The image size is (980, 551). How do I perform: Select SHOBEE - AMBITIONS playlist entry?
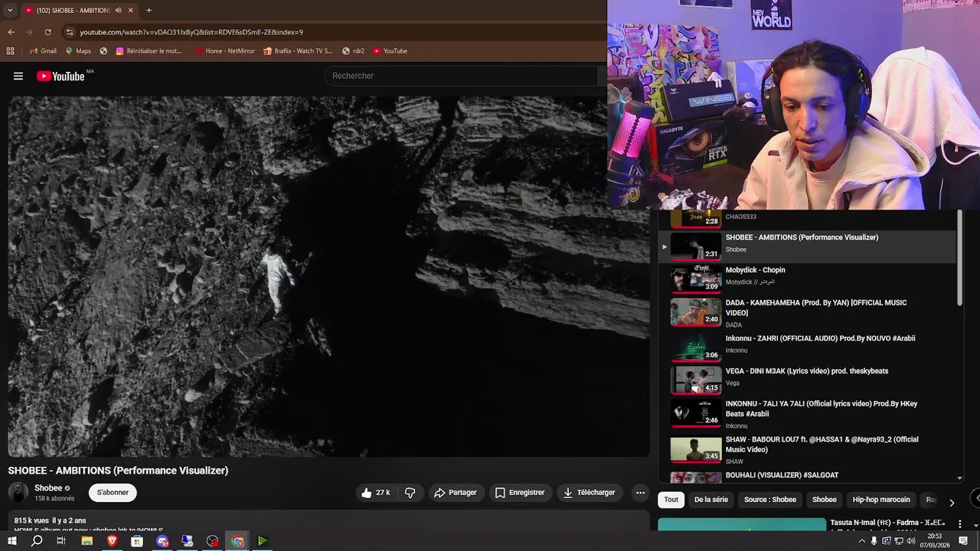tap(807, 246)
